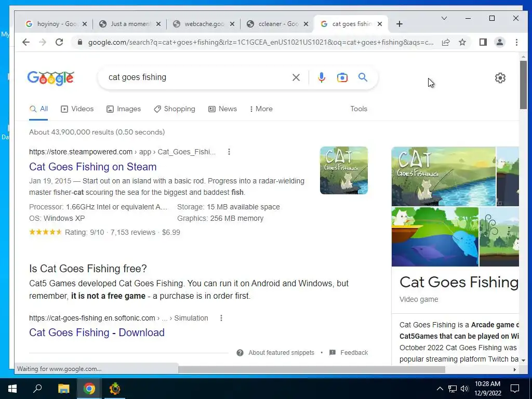Open the 'Cat Goes Fishing - Download' link
This screenshot has width=532, height=399.
97,332
